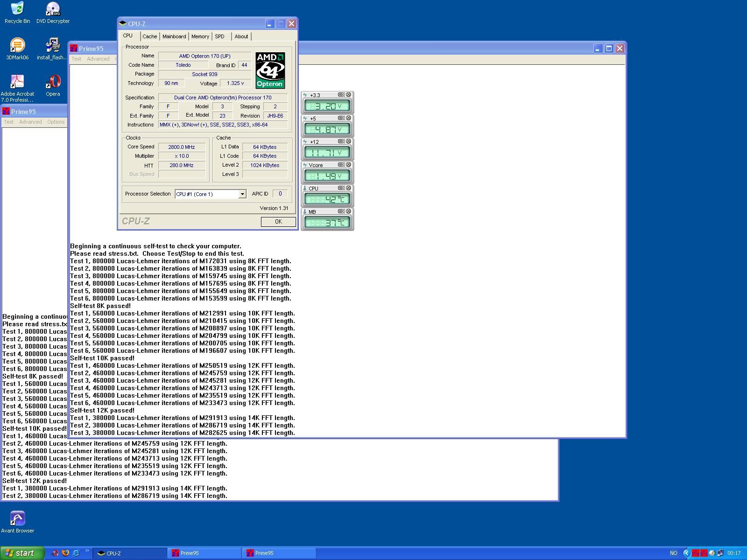Launch Avant Browser desktop shortcut
This screenshot has width=747, height=560.
tap(17, 522)
